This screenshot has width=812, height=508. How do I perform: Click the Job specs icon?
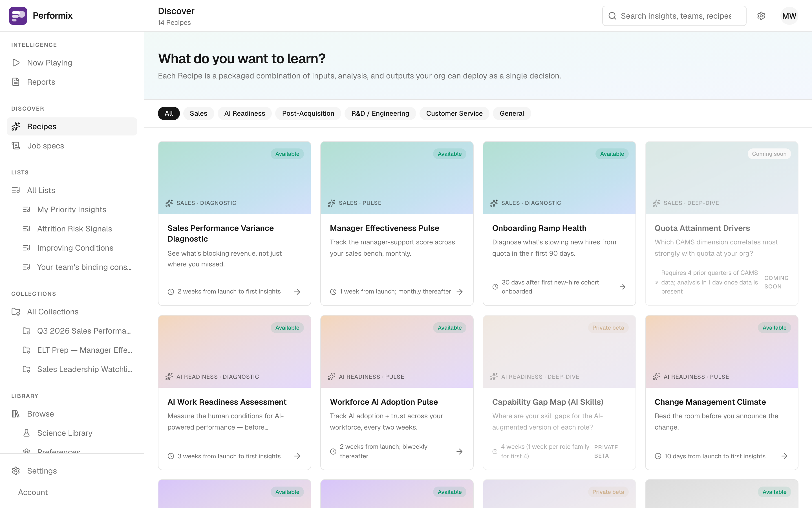pyautogui.click(x=16, y=146)
